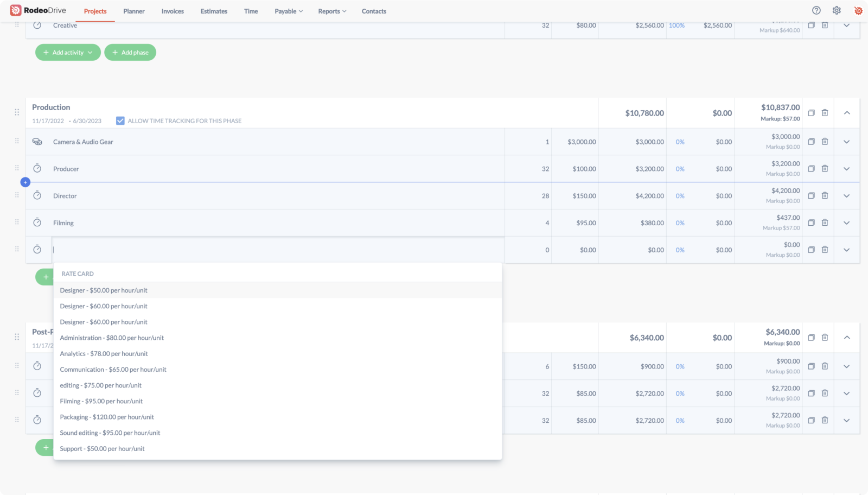The width and height of the screenshot is (868, 495).
Task: Uncheck Allow time tracking for this phase
Action: coord(120,120)
